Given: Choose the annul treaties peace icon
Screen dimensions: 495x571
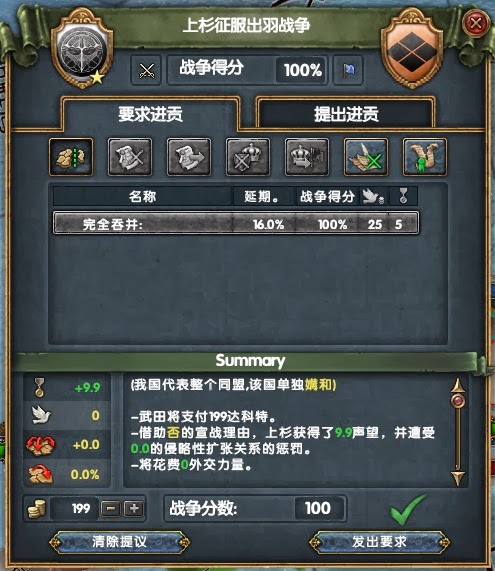Looking at the screenshot, I should (130, 157).
